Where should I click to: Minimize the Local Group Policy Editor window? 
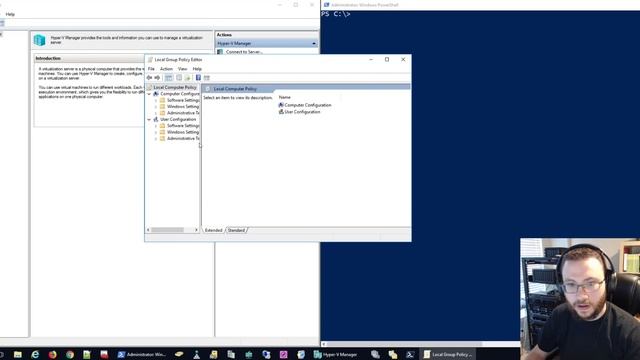point(371,60)
